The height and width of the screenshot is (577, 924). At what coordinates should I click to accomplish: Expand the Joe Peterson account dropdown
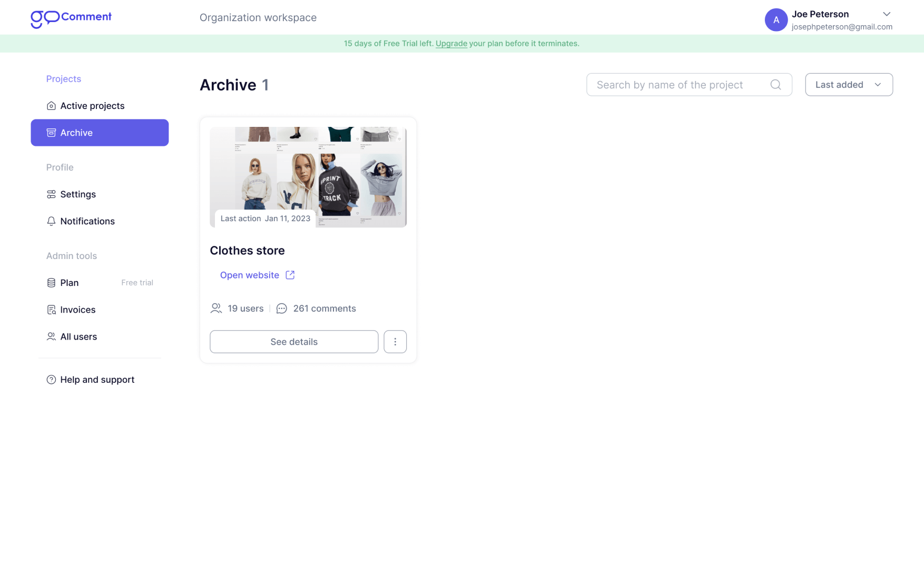tap(887, 14)
